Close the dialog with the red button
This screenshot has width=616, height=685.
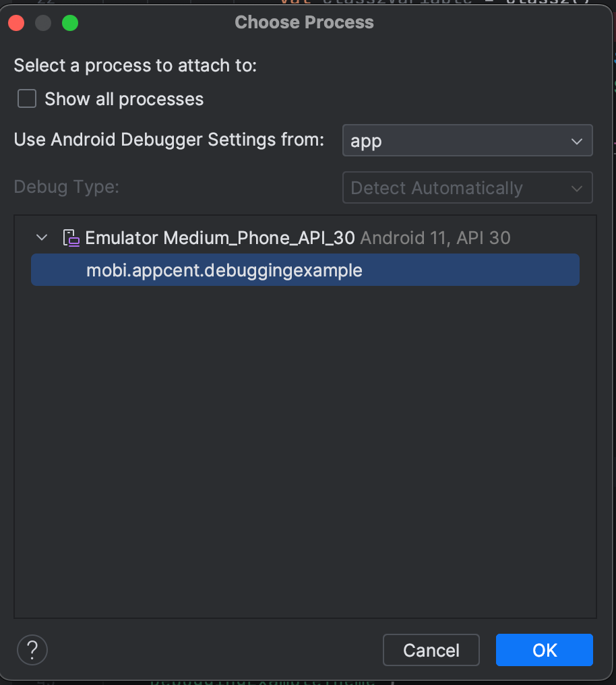click(16, 24)
